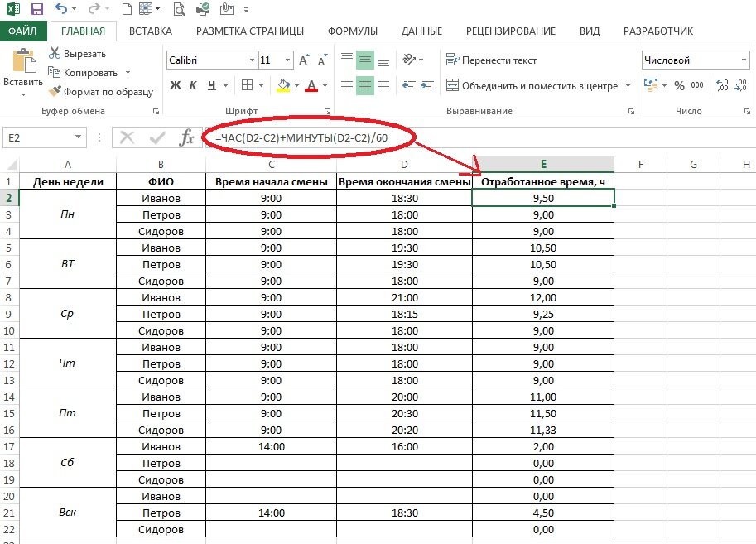The image size is (756, 544).
Task: Expand font color dropdown arrow
Action: [x=325, y=86]
